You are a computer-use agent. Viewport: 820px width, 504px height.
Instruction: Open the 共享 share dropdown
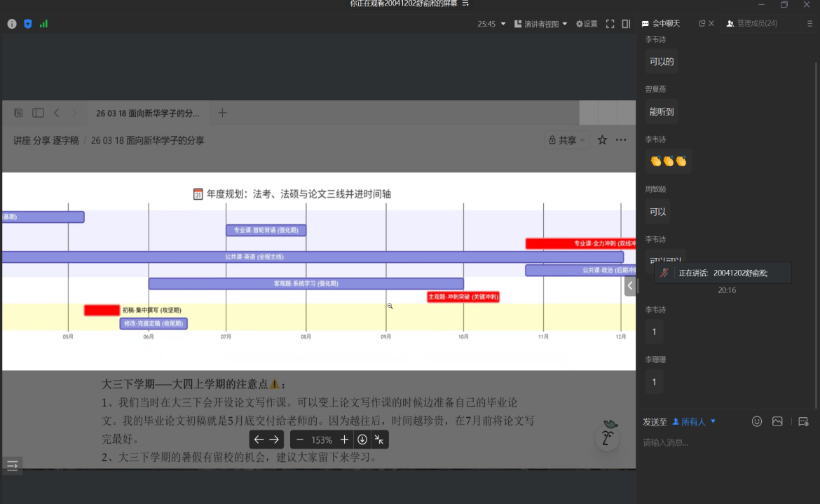[566, 140]
